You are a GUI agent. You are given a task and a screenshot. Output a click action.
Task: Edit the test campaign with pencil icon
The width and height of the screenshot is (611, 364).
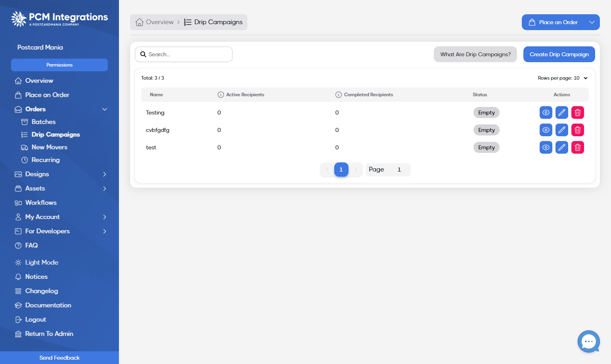pos(562,147)
